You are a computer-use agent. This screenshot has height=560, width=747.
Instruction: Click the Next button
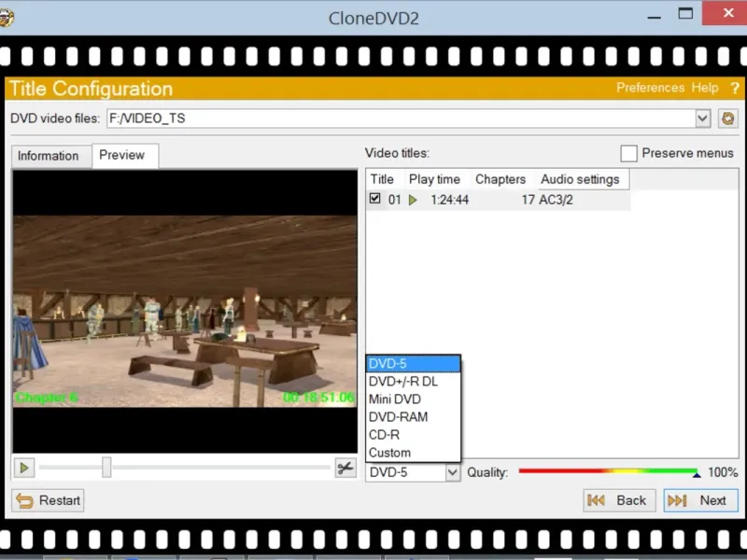pos(701,500)
